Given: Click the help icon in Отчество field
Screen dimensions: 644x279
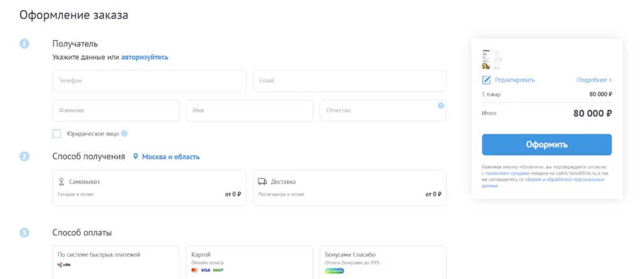Looking at the screenshot, I should click(441, 106).
